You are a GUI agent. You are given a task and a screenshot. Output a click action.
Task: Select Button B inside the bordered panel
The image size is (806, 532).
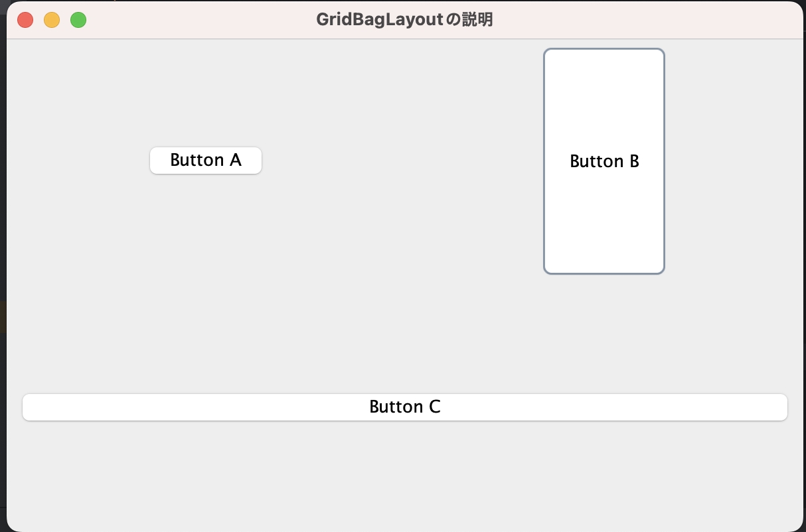coord(604,161)
